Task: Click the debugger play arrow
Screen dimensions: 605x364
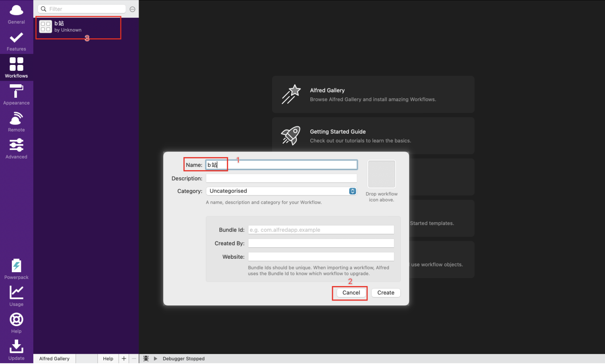Action: pyautogui.click(x=156, y=358)
